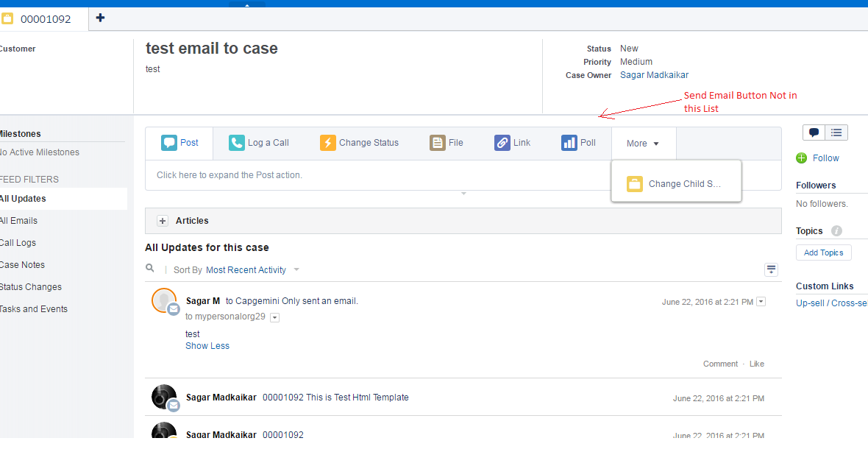This screenshot has height=452, width=868.
Task: Expand the Post action text box
Action: pos(463,175)
